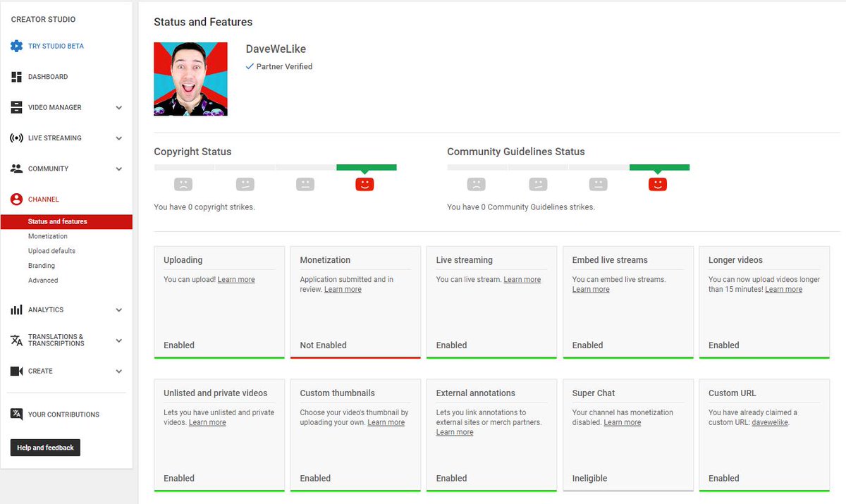
Task: Click 'Enabled' status in Uploading card
Action: [x=179, y=345]
